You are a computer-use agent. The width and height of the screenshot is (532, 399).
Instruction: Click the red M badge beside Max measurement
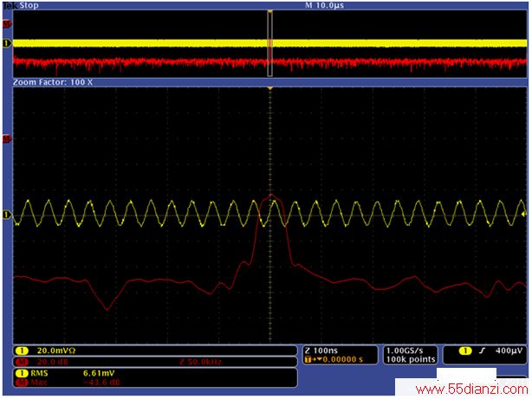[22, 383]
